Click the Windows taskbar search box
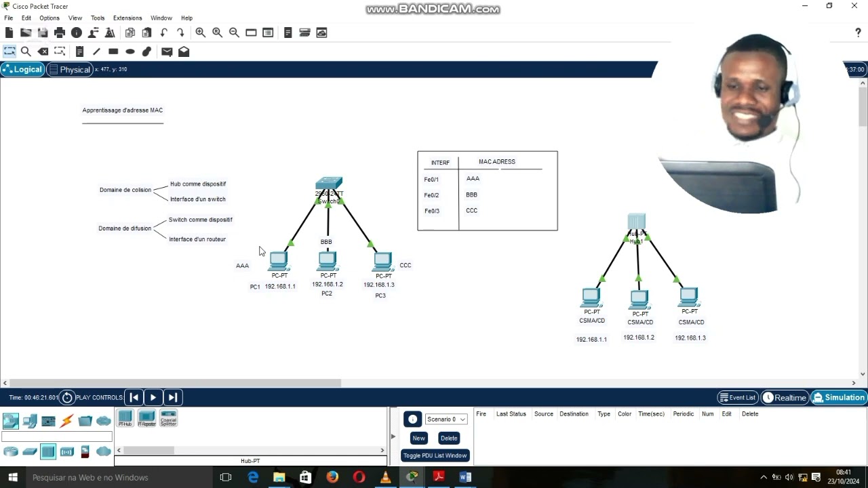 tap(119, 477)
